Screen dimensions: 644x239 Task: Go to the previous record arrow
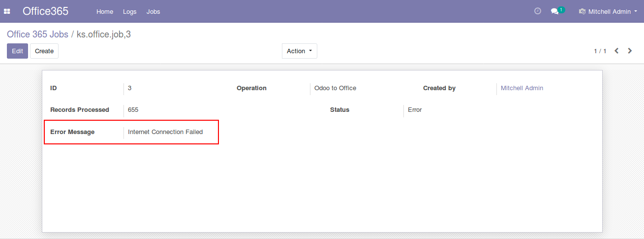pos(616,51)
